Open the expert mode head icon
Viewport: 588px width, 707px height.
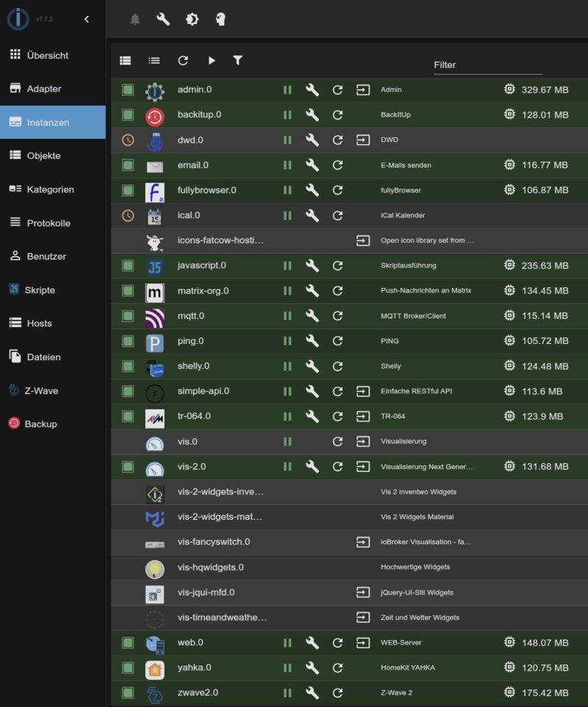tap(220, 20)
